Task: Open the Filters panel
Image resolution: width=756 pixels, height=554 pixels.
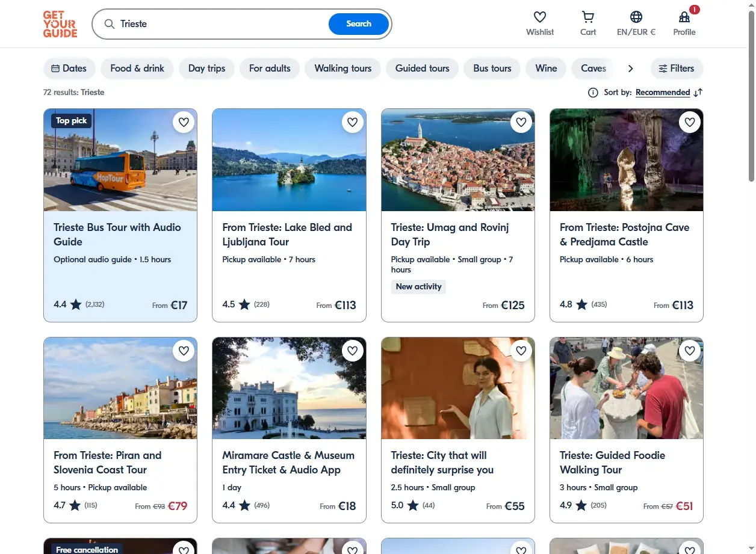Action: coord(677,69)
